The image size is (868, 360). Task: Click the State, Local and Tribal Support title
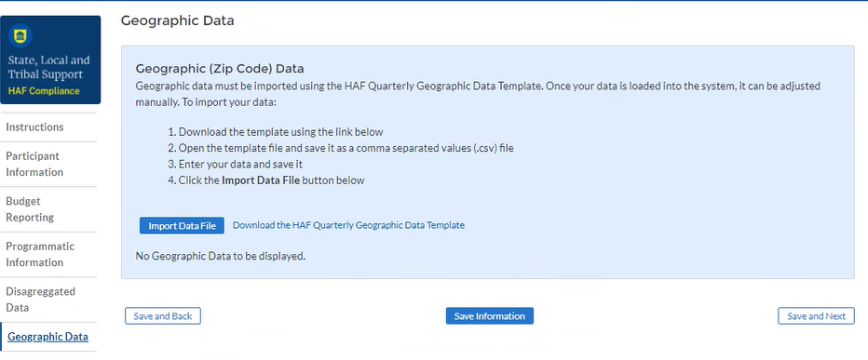(x=48, y=68)
